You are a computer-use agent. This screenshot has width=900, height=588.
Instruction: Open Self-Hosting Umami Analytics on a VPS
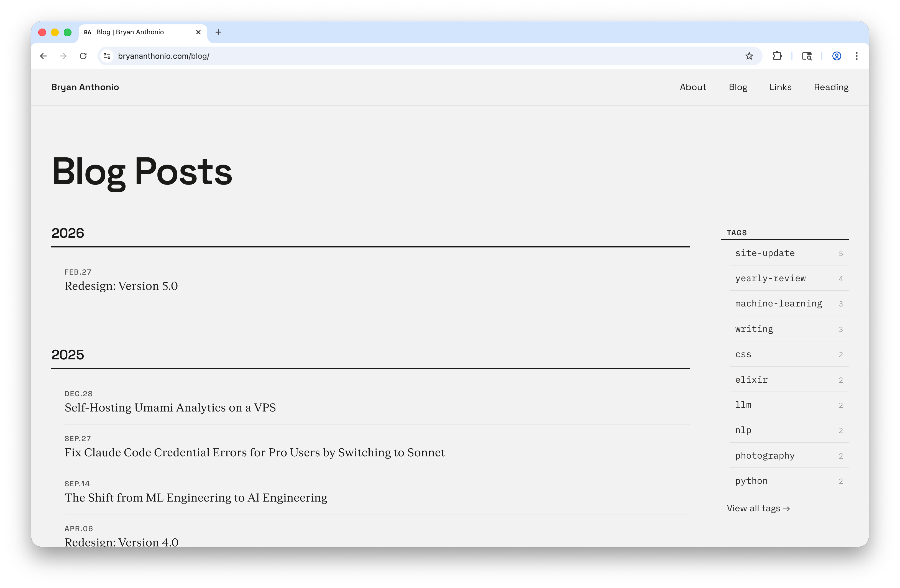click(x=170, y=408)
